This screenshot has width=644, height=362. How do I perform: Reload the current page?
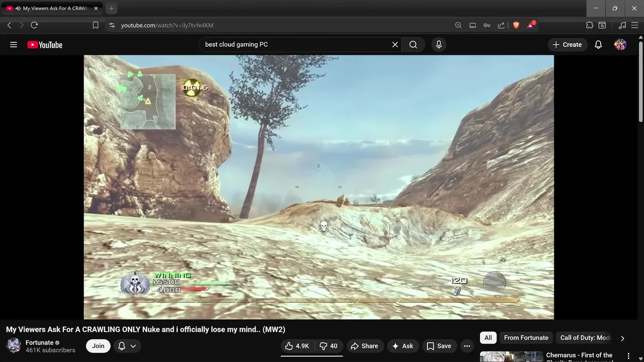(34, 25)
